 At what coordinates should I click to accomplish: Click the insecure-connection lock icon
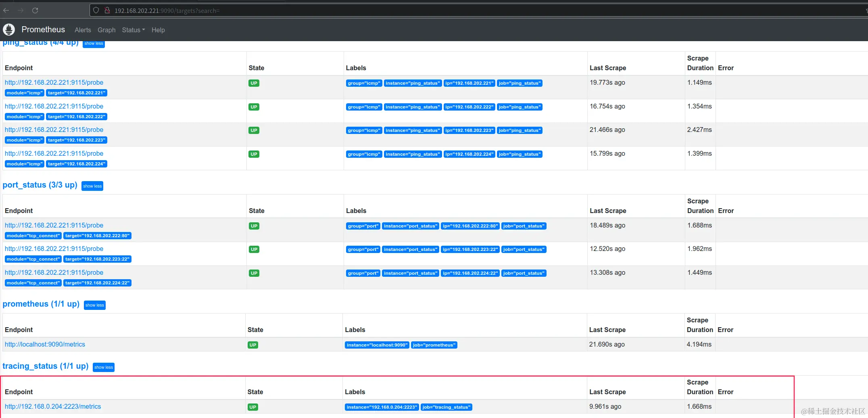[107, 10]
